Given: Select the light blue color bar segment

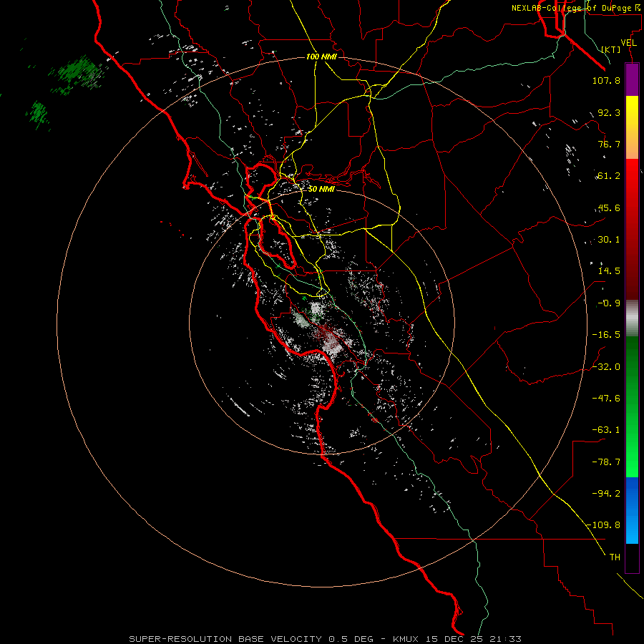Looking at the screenshot, I should [632, 528].
